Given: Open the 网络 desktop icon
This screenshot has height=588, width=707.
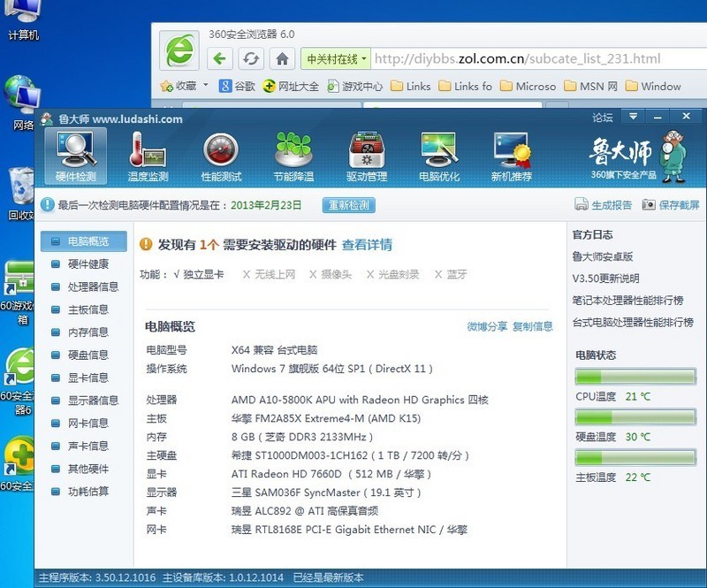Looking at the screenshot, I should (x=21, y=103).
